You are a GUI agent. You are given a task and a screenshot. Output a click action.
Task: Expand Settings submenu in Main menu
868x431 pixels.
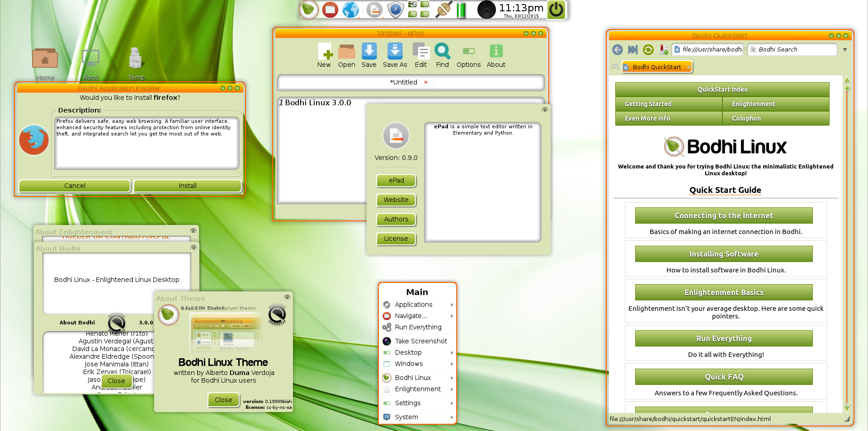pyautogui.click(x=417, y=403)
